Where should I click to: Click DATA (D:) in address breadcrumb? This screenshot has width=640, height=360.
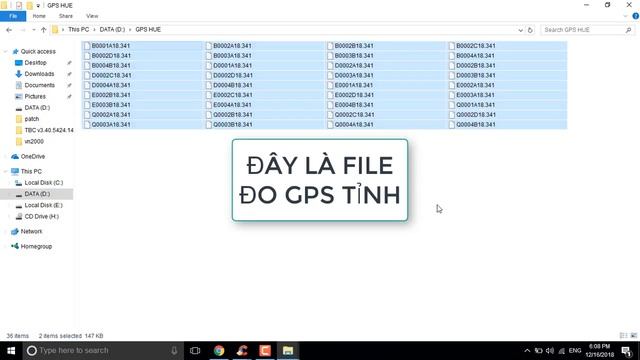click(x=112, y=29)
